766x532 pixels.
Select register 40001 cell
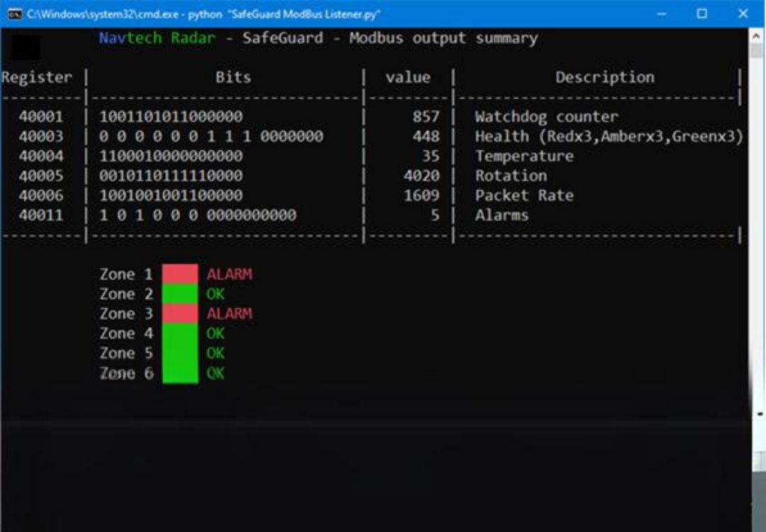41,117
